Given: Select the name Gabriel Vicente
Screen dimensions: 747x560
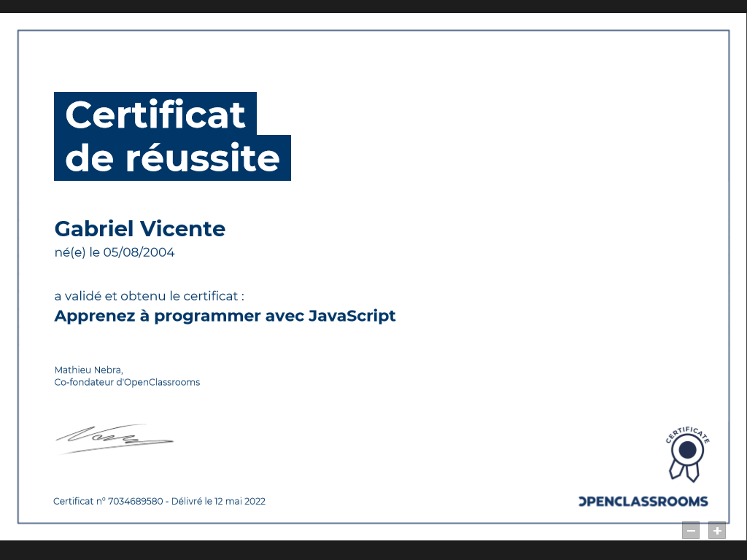Looking at the screenshot, I should pyautogui.click(x=140, y=229).
